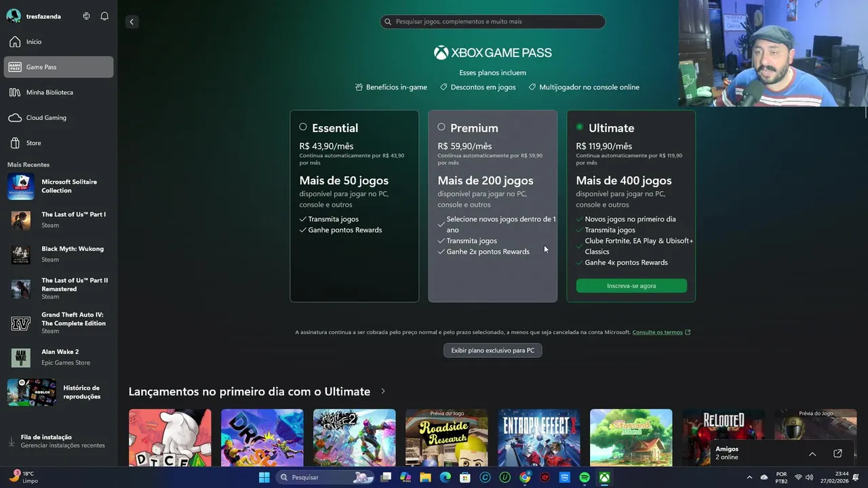Open File Explorer from the taskbar
Viewport: 868px width, 488px height.
coord(425,477)
